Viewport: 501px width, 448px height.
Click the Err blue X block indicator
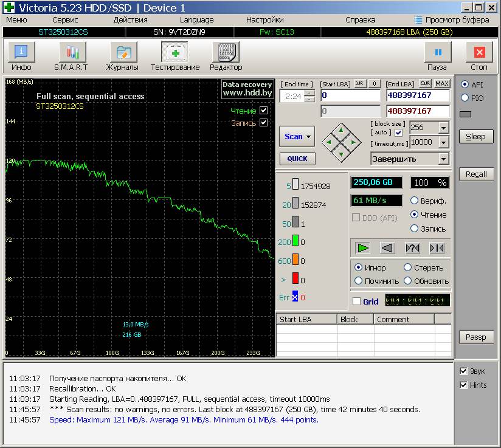(x=295, y=296)
